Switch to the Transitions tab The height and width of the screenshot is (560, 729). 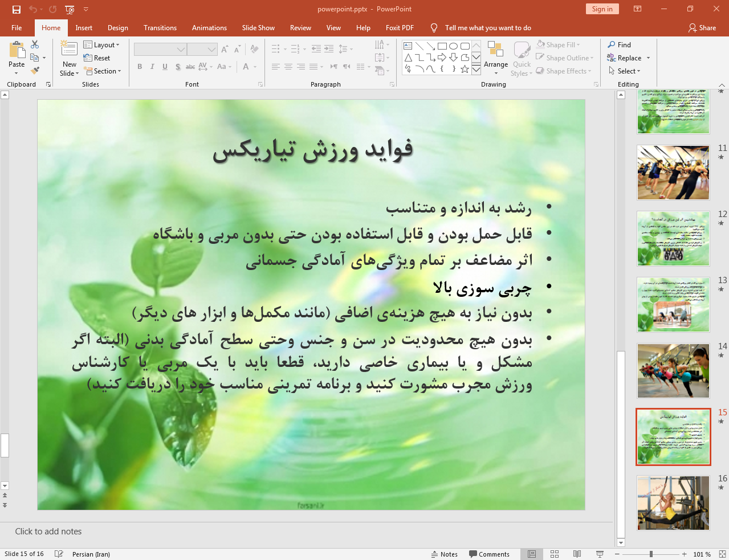160,28
